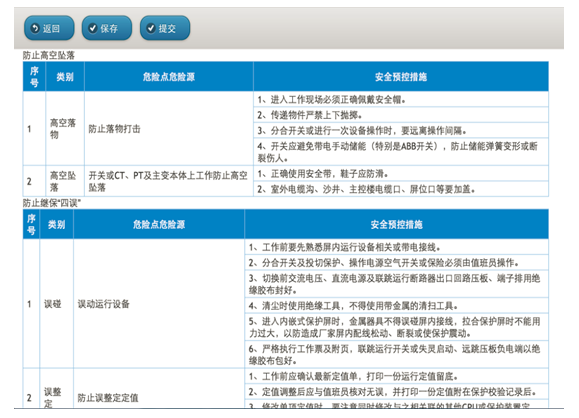This screenshot has width=579, height=418.
Task: Click the 保存 save button
Action: (107, 28)
